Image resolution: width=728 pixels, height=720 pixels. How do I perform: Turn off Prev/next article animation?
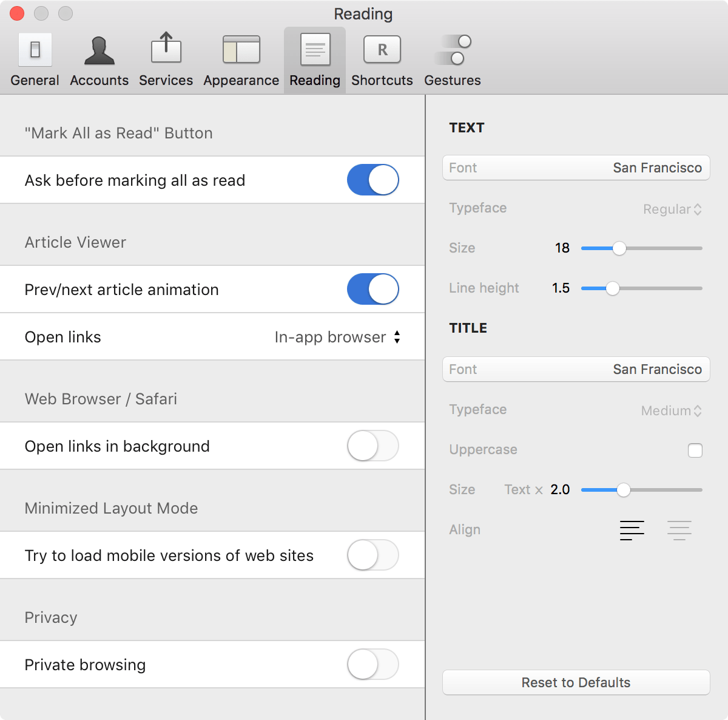click(372, 289)
